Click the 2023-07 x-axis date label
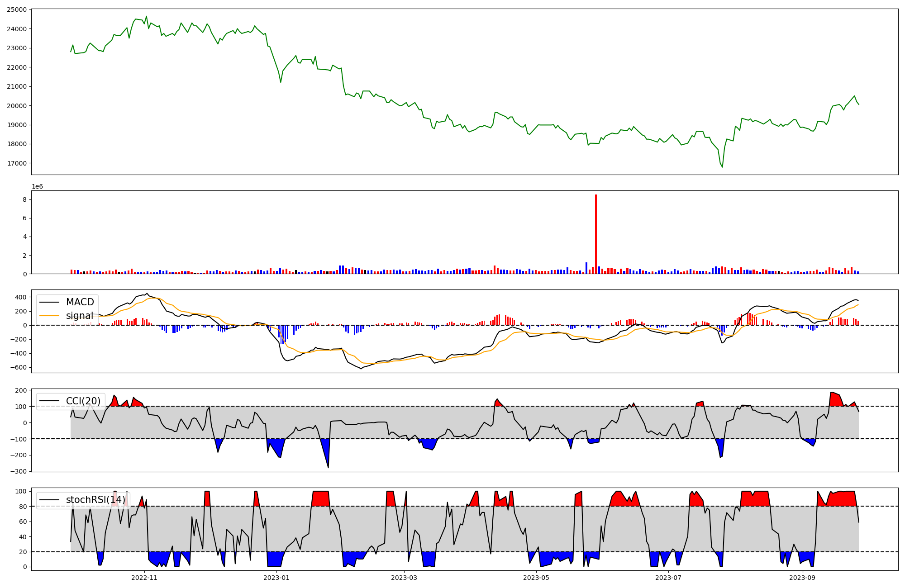The width and height of the screenshot is (905, 588). point(668,578)
